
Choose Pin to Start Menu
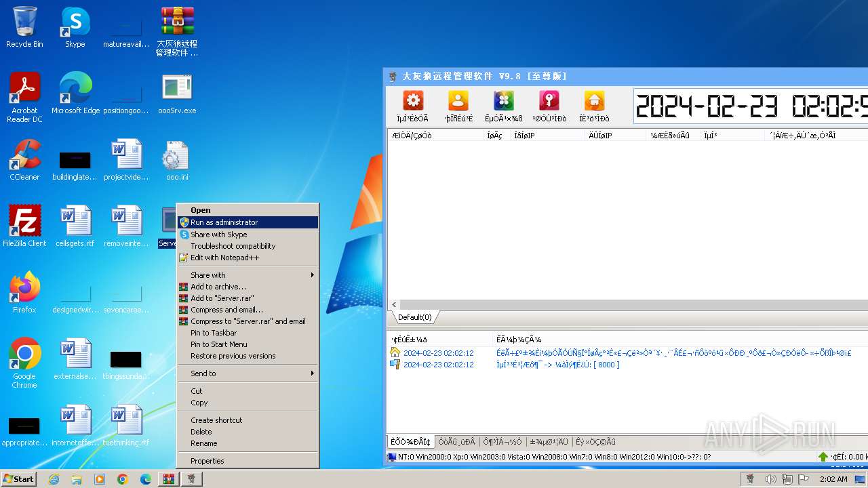tap(248, 344)
